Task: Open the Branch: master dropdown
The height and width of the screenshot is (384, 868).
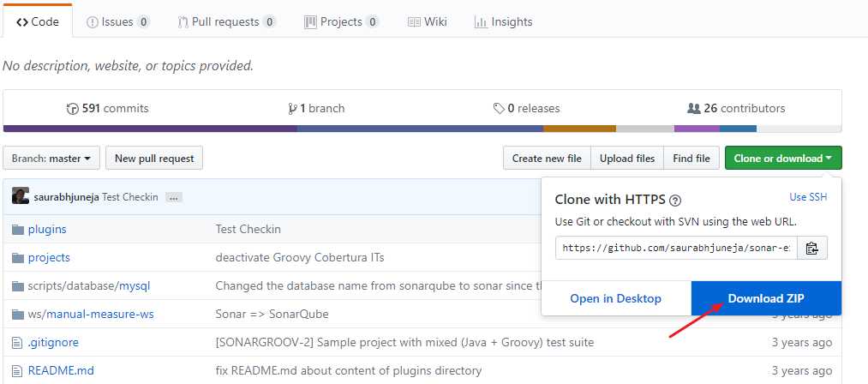Action: (x=51, y=159)
